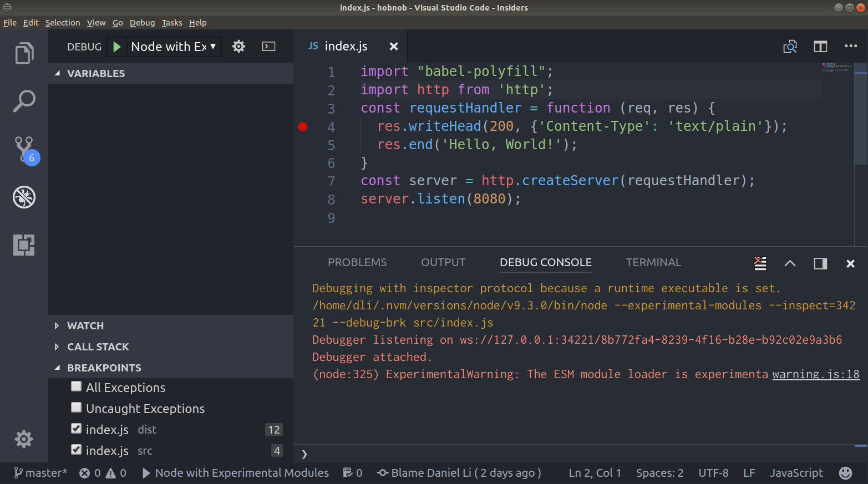Viewport: 868px width, 484px height.
Task: Open the Search view in activity bar
Action: (24, 101)
